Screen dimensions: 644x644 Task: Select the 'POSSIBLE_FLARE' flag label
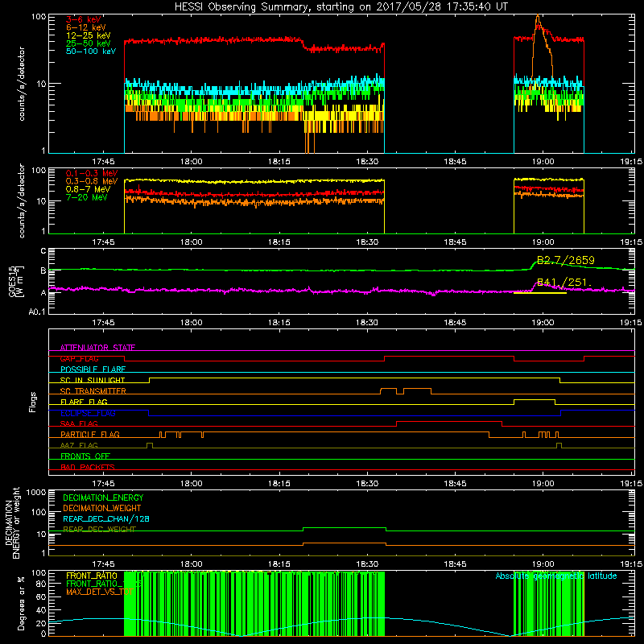(x=93, y=369)
